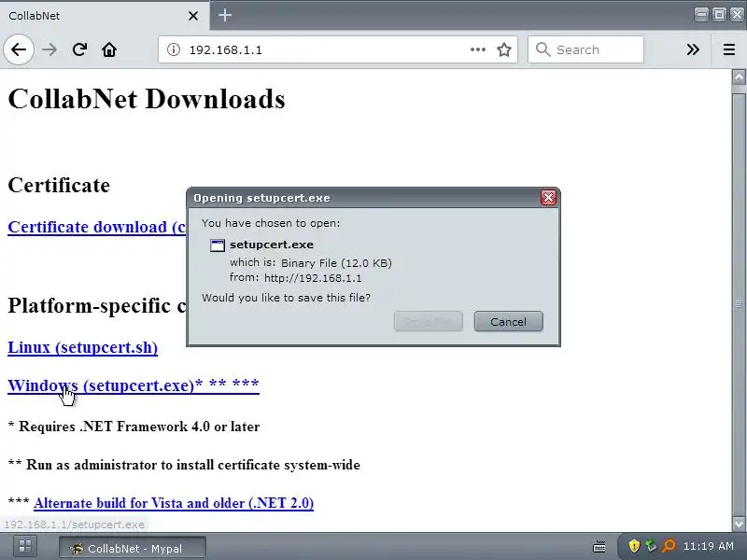
Task: Go back to the previous page
Action: coord(19,49)
